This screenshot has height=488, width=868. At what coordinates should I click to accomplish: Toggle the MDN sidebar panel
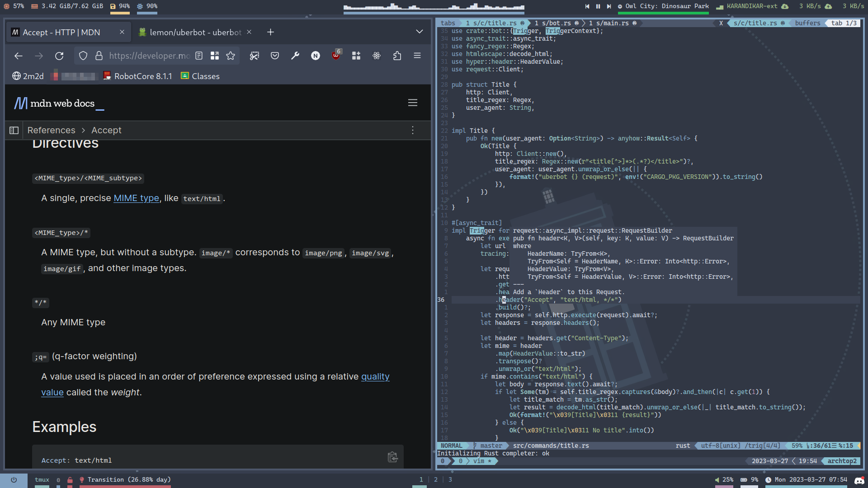[x=14, y=130]
